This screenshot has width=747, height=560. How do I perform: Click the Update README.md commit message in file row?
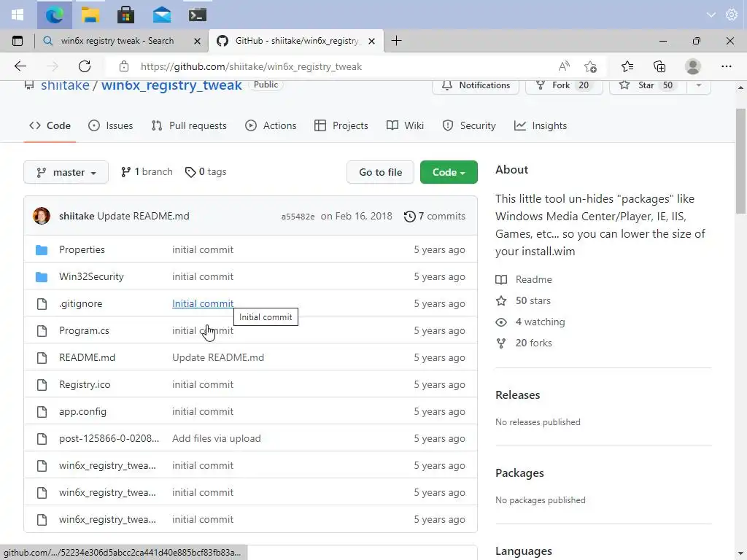pos(217,357)
